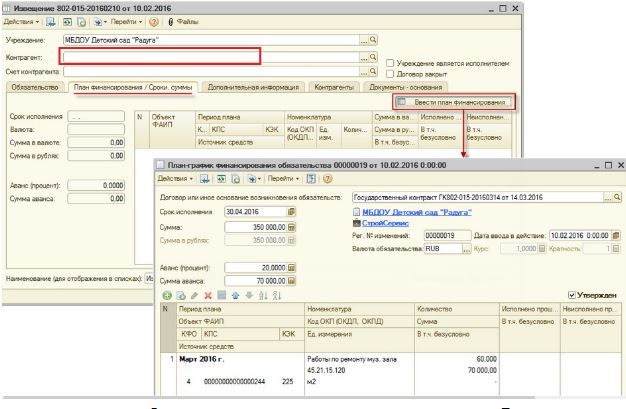This screenshot has width=626, height=409.
Task: Click the green add row icon above table
Action: point(167,296)
